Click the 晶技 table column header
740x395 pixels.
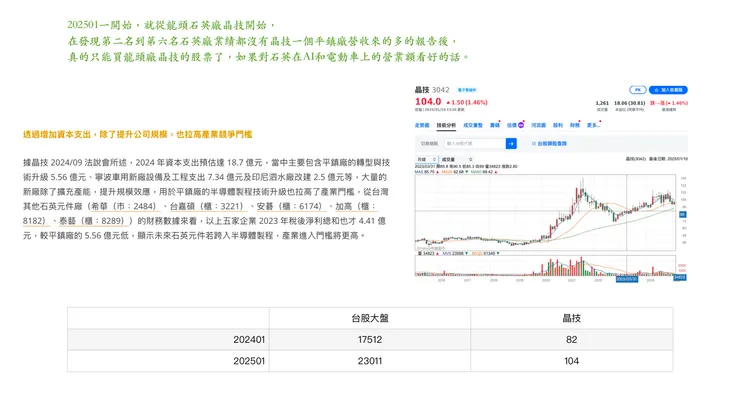pyautogui.click(x=572, y=319)
